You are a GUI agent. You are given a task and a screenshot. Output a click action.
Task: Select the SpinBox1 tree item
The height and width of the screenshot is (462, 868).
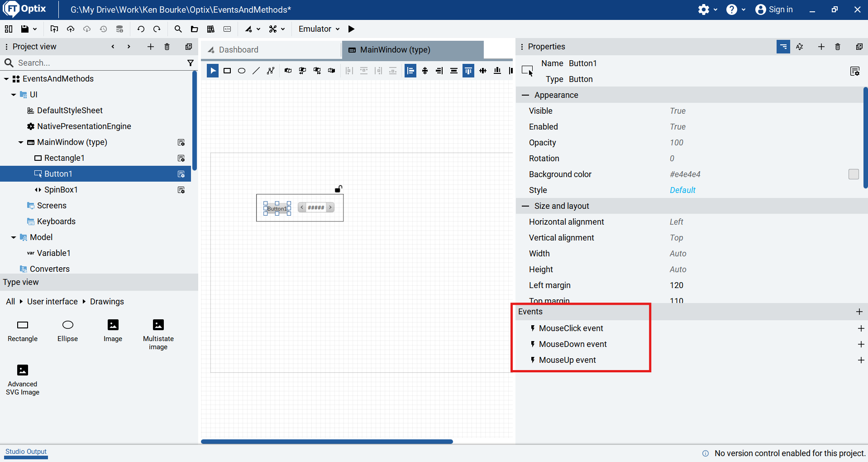coord(95,190)
